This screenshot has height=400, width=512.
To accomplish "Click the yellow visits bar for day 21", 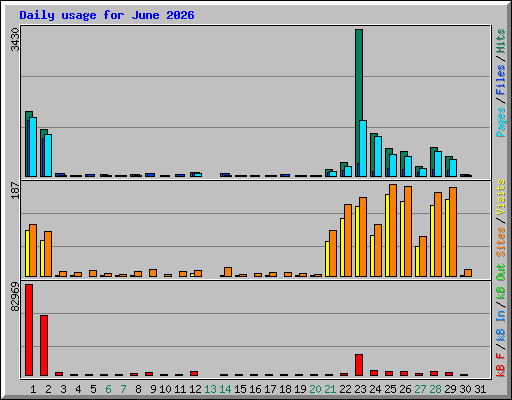I will coord(327,259).
